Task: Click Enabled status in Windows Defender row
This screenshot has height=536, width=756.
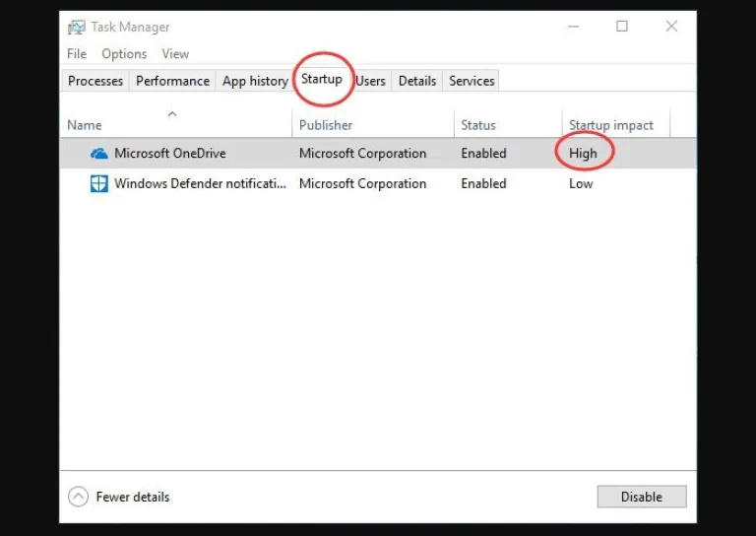Action: coord(483,184)
